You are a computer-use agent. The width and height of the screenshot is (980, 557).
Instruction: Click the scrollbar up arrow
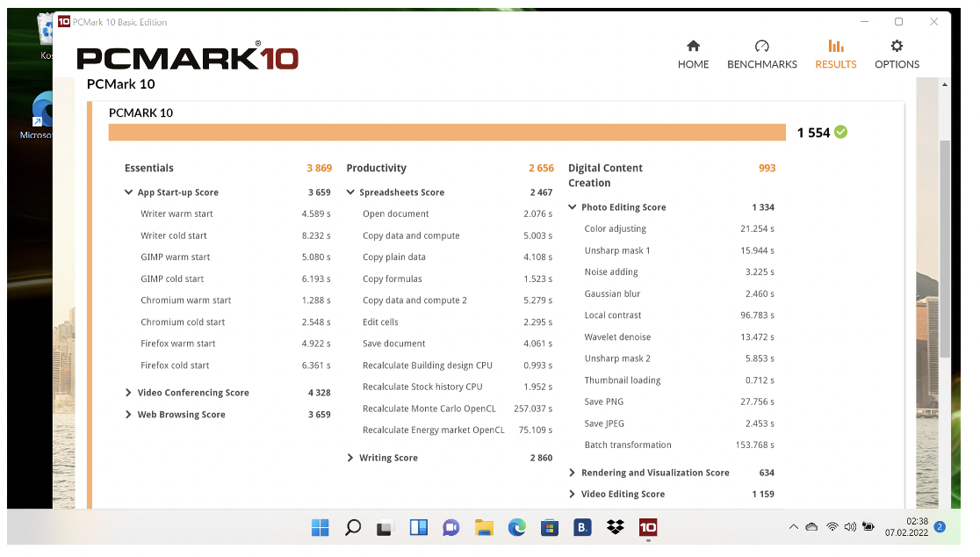point(944,84)
